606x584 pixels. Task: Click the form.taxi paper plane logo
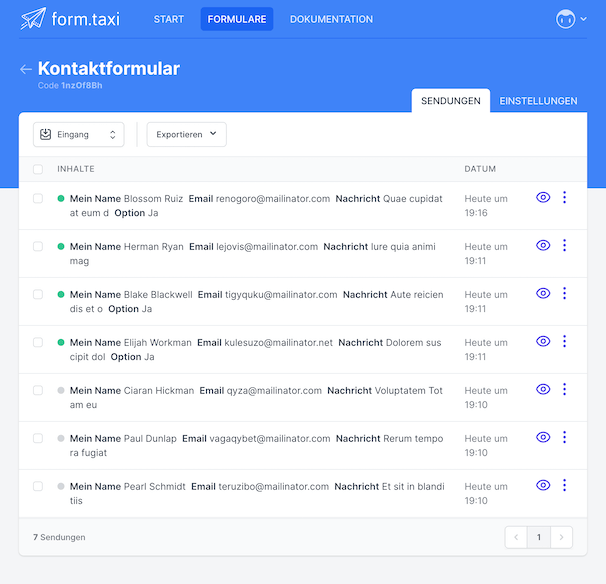pyautogui.click(x=33, y=19)
